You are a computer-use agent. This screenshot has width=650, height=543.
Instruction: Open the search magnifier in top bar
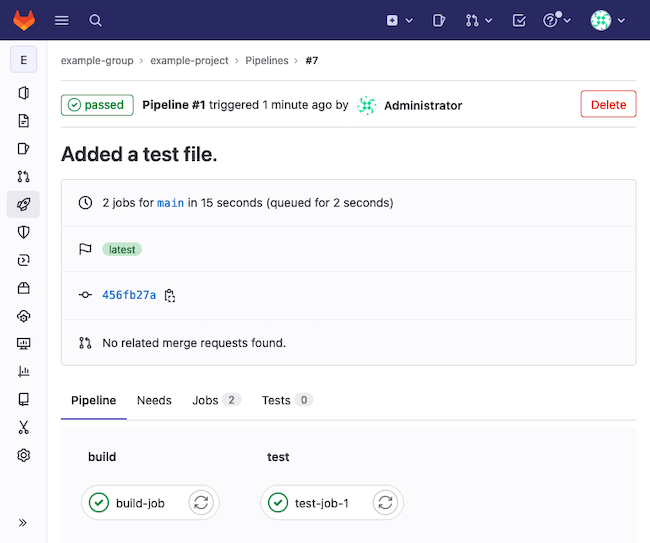(x=95, y=20)
